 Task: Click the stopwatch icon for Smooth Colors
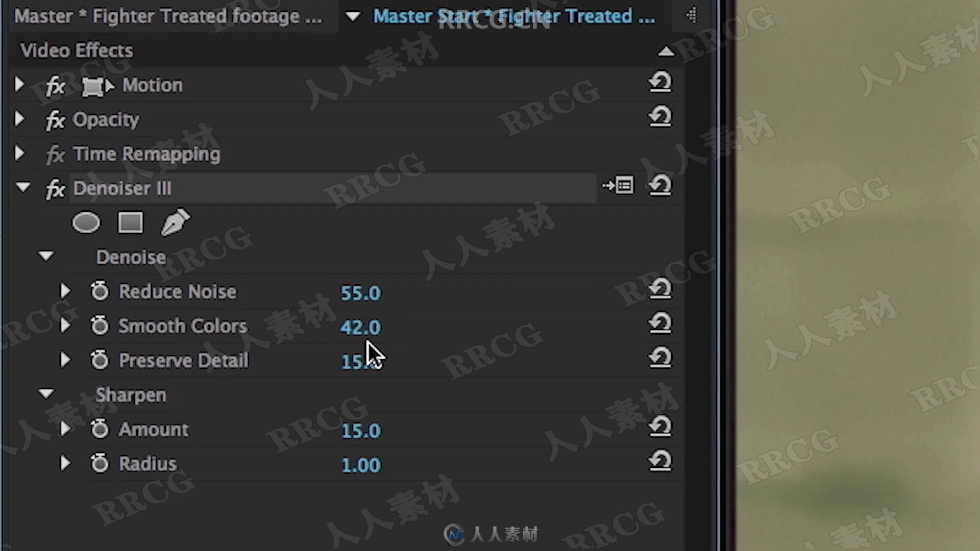[x=100, y=327]
